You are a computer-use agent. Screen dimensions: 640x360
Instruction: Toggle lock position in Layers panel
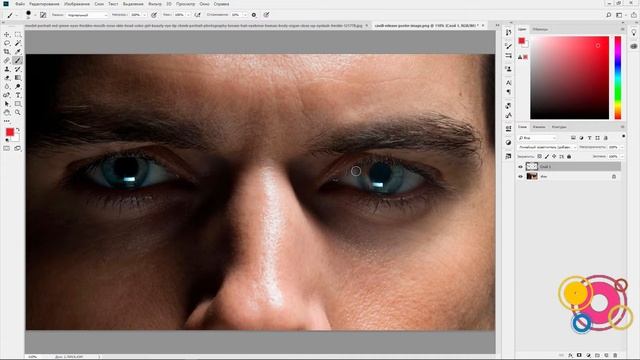point(554,156)
